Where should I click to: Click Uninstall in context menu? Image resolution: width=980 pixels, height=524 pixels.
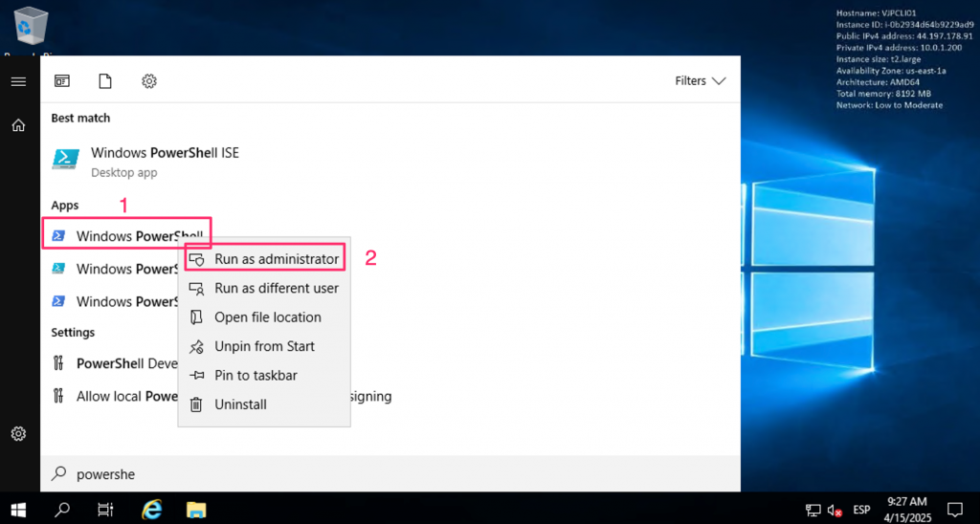(x=240, y=404)
